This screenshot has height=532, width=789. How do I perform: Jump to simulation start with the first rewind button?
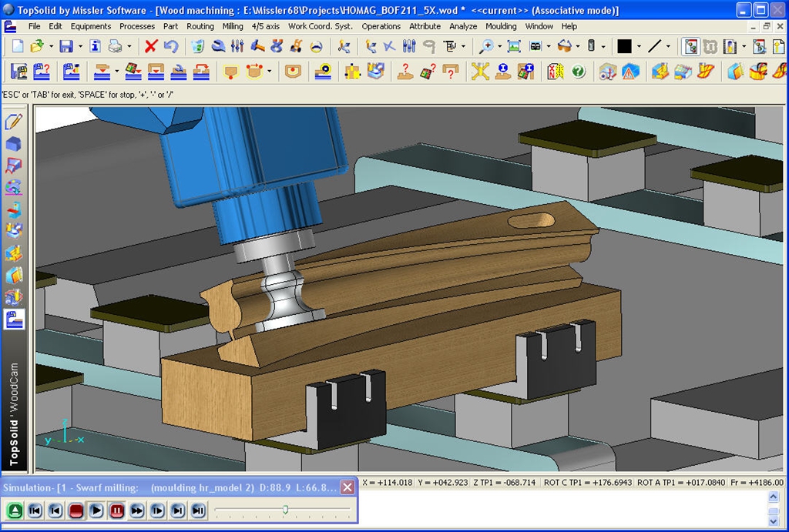pos(35,511)
